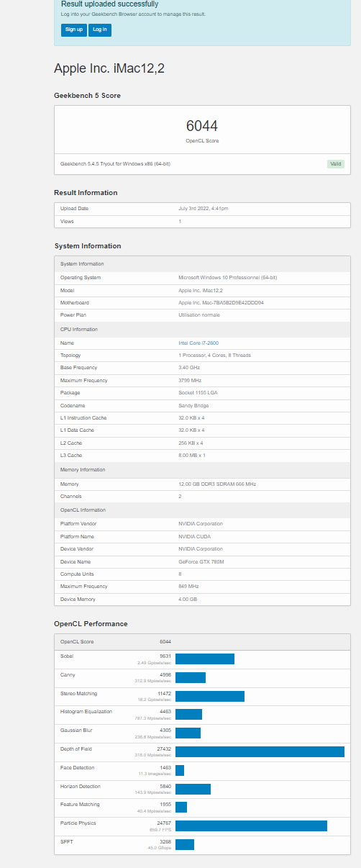Click the Microsoft Windows 10 Professionnel value
Screen dimensions: 361x868
[x=228, y=277]
